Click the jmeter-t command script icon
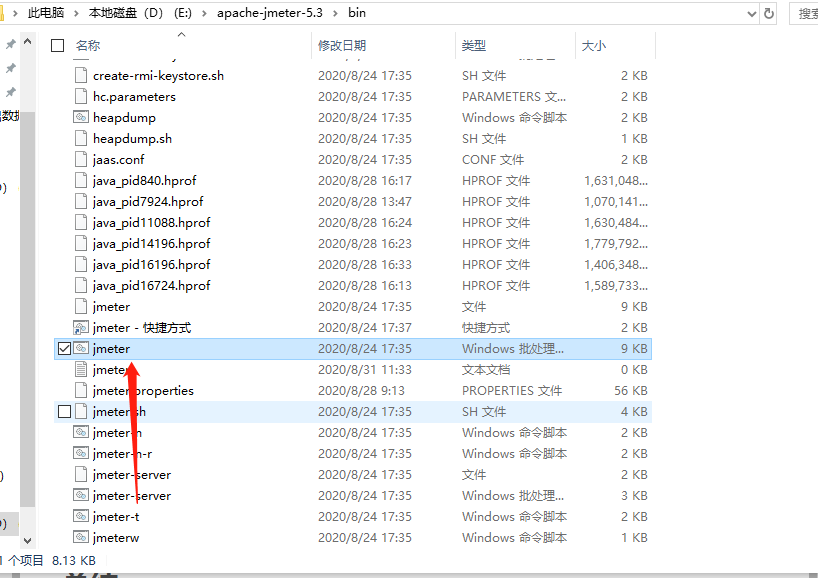The height and width of the screenshot is (578, 818). point(82,516)
